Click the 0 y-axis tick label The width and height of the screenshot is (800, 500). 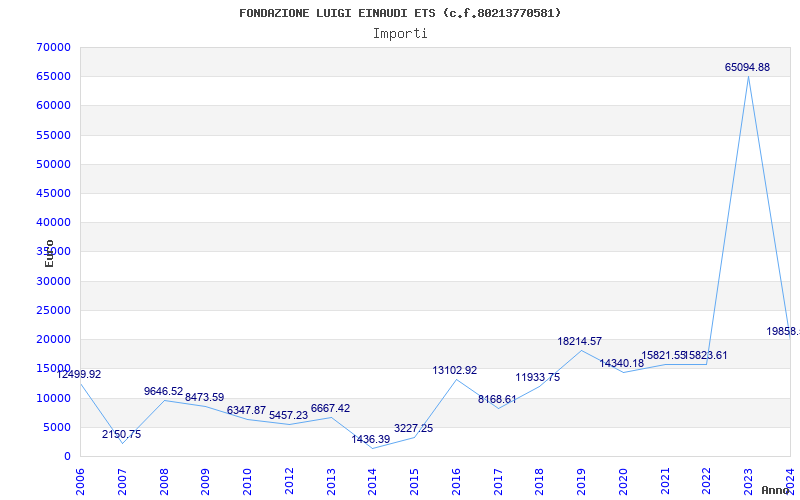[67, 456]
